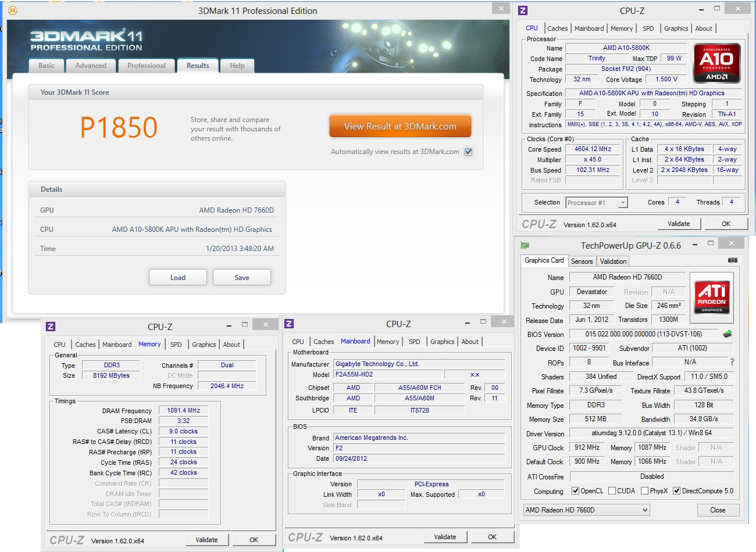Viewport: 756px width, 552px height.
Task: Click the GPU Clock value 912 MHz
Action: tap(587, 448)
